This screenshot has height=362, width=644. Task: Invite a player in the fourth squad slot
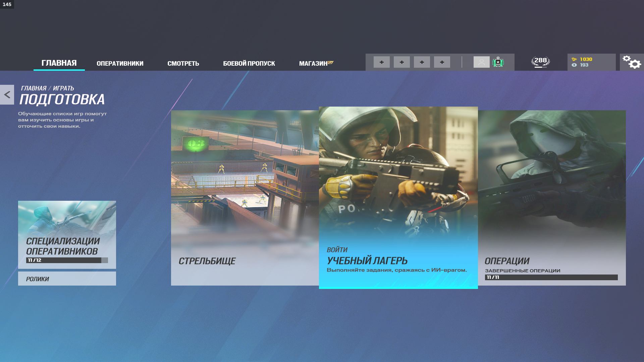click(x=442, y=62)
